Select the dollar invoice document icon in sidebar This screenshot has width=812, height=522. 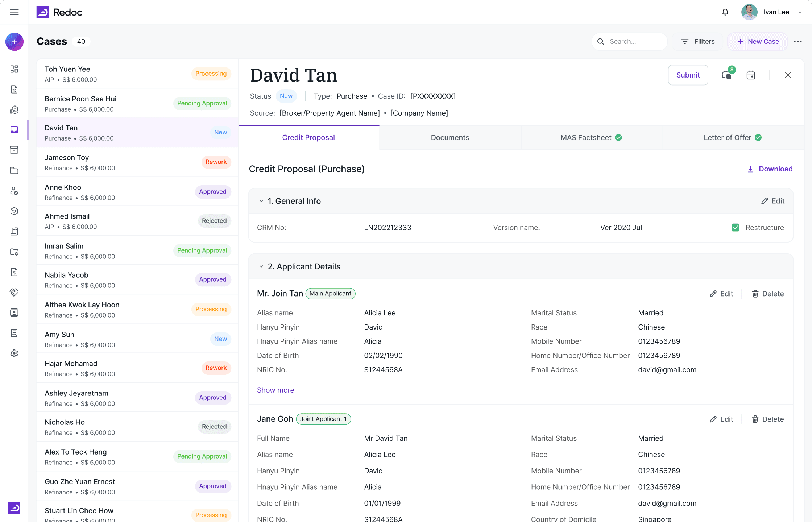coord(14,272)
